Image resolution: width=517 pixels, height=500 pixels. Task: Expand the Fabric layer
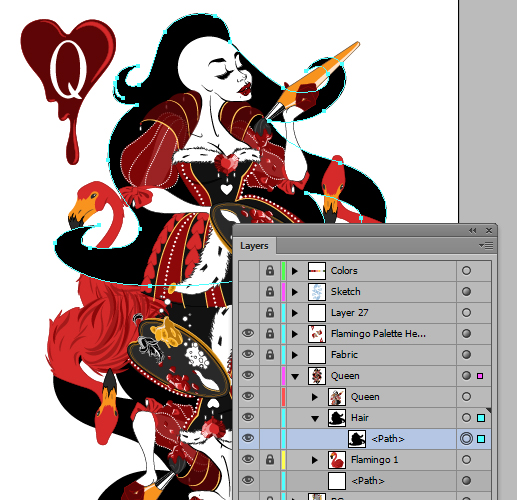click(x=295, y=355)
